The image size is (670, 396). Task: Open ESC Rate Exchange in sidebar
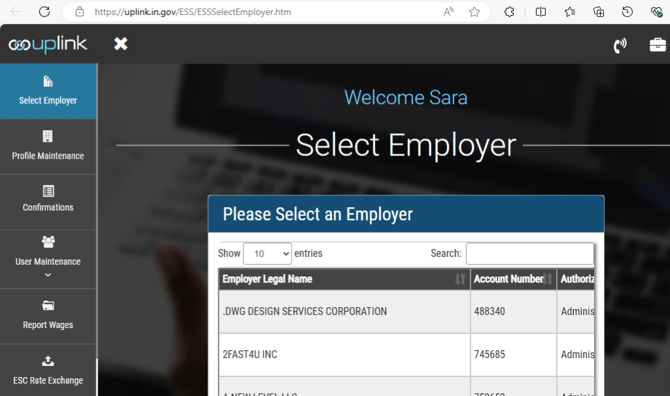point(48,370)
